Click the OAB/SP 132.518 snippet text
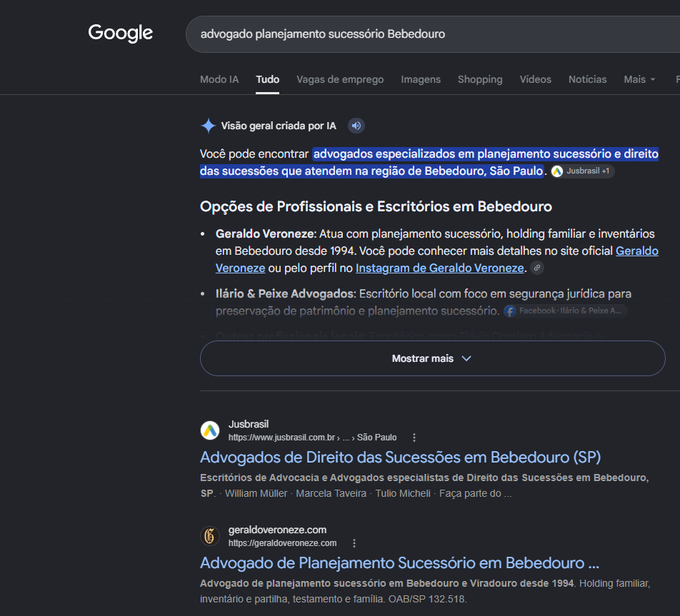Viewport: 680px width, 616px height. pos(426,599)
